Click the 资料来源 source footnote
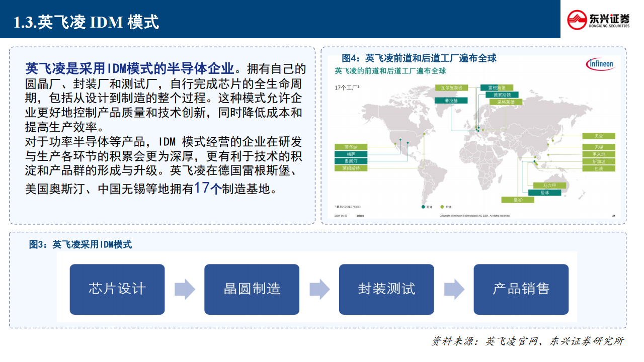 [x=528, y=341]
